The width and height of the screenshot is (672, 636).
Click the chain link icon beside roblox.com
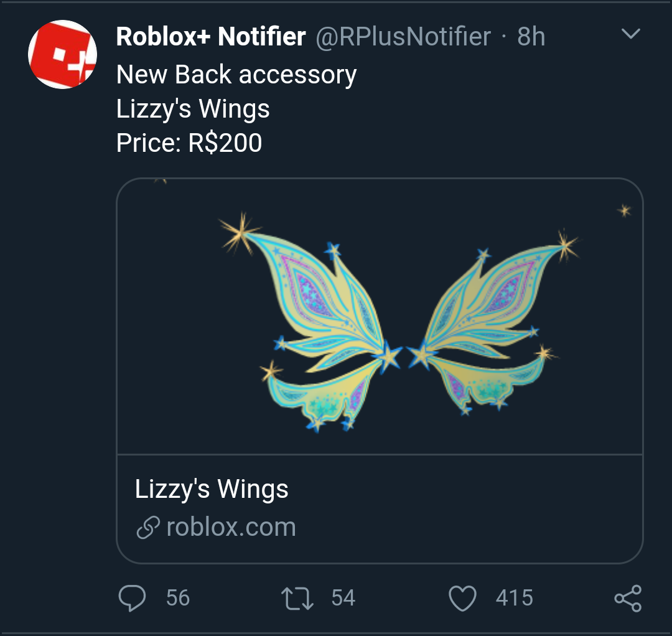[x=147, y=528]
